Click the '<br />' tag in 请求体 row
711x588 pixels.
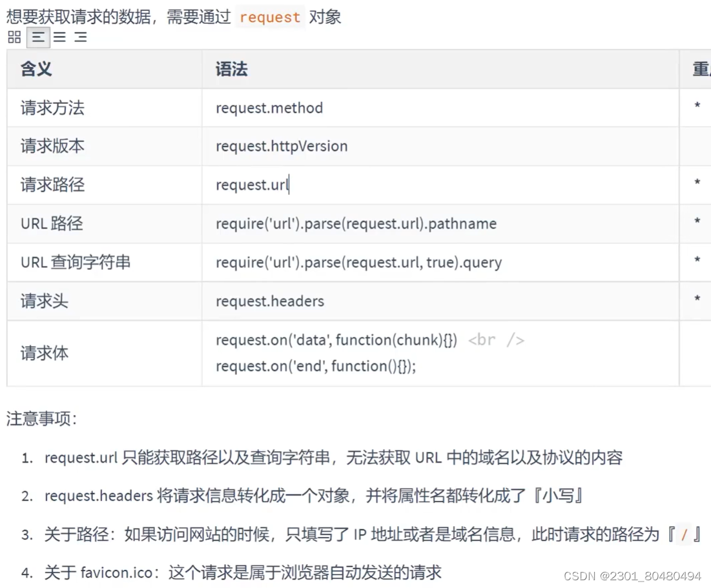pyautogui.click(x=496, y=340)
